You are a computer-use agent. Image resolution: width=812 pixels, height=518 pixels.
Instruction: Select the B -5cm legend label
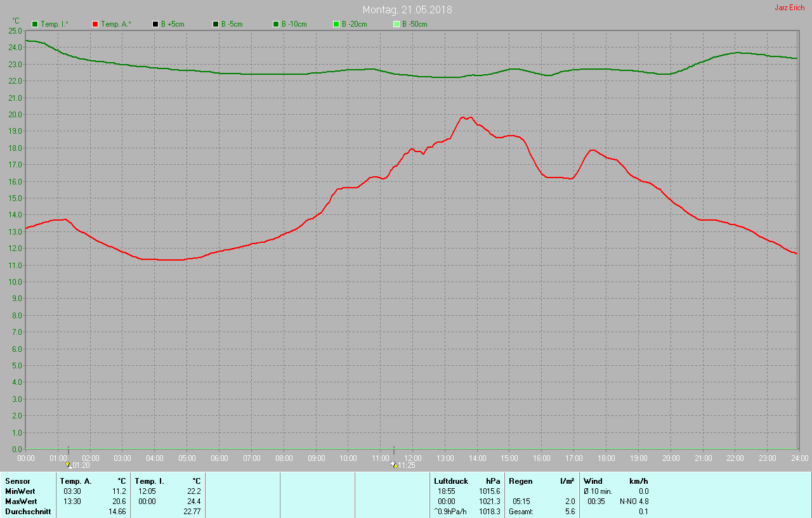(232, 24)
